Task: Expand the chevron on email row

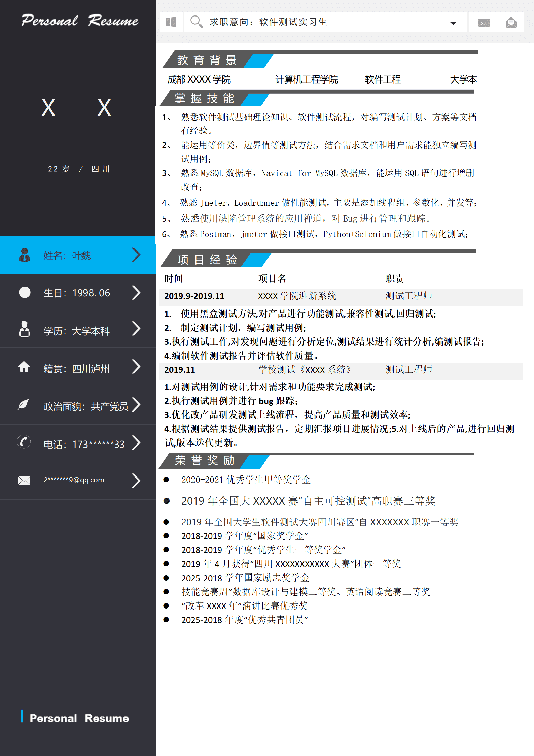Action: 136,481
